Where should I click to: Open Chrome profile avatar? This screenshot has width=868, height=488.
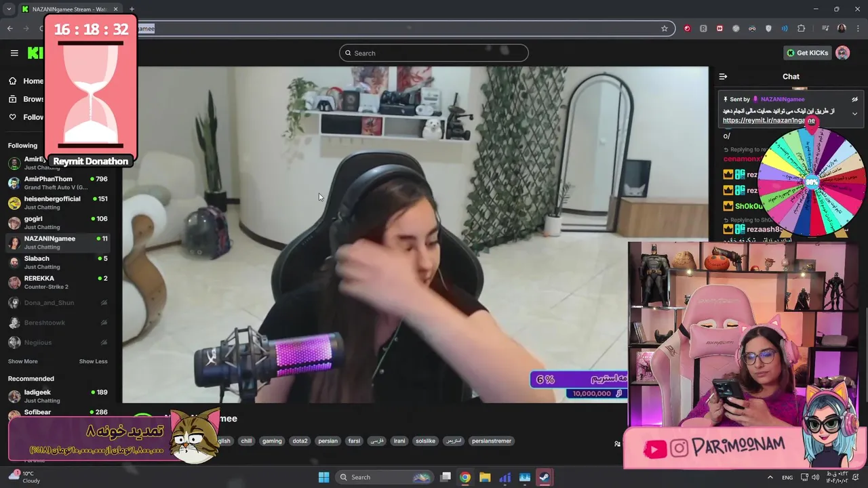coord(842,28)
